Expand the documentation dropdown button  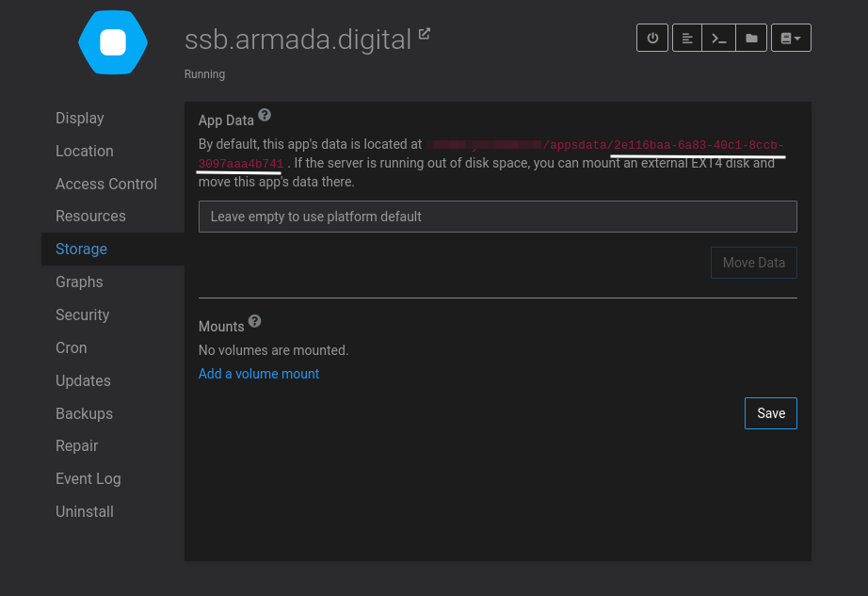[x=791, y=38]
